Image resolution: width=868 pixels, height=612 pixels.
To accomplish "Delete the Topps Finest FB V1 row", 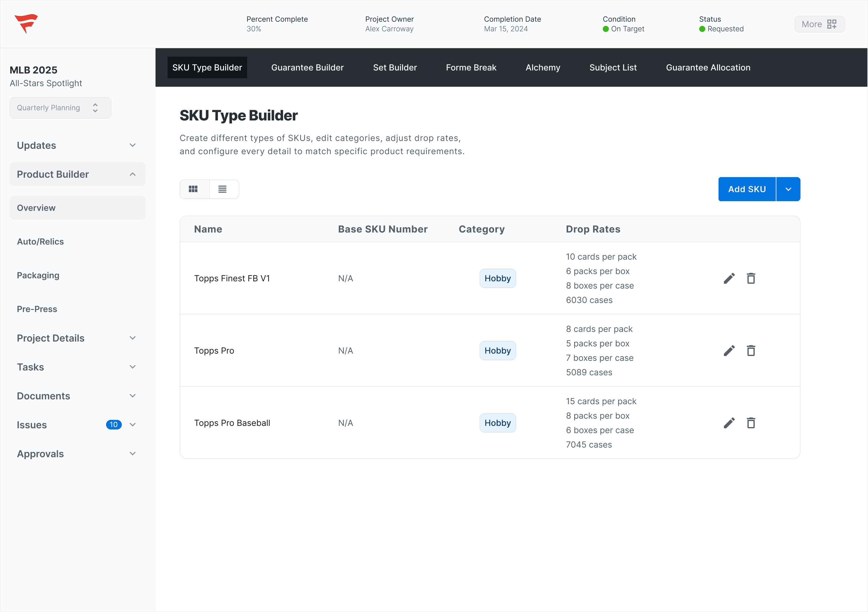I will click(x=751, y=278).
